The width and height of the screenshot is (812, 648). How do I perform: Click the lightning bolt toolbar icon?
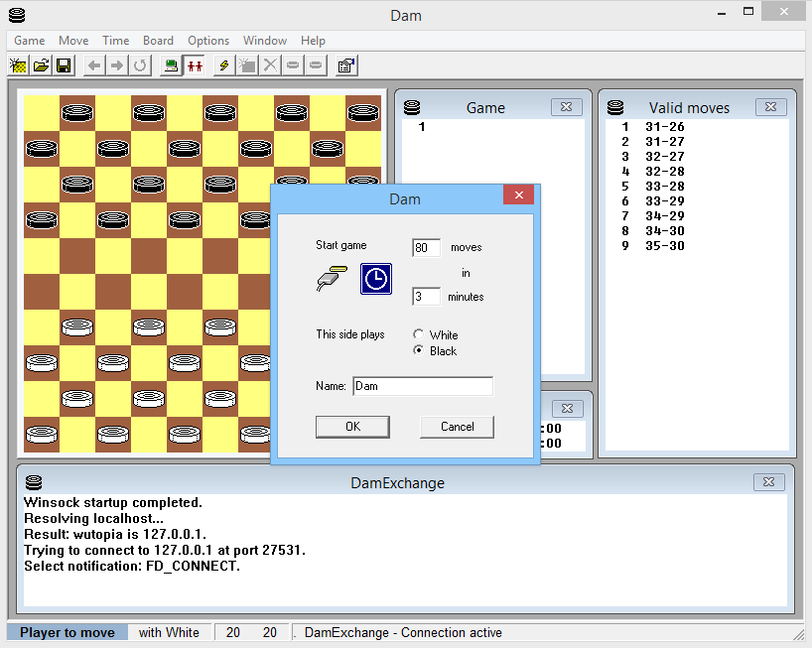pyautogui.click(x=224, y=65)
